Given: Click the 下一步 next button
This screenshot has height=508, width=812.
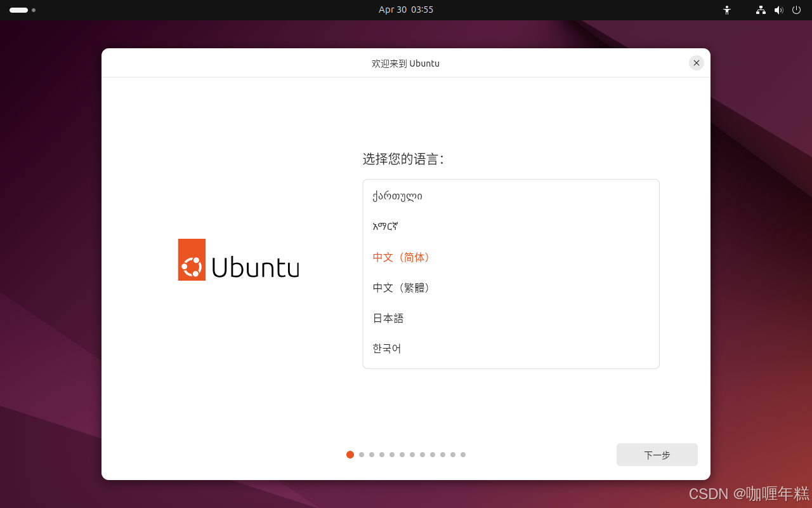Looking at the screenshot, I should click(x=657, y=455).
